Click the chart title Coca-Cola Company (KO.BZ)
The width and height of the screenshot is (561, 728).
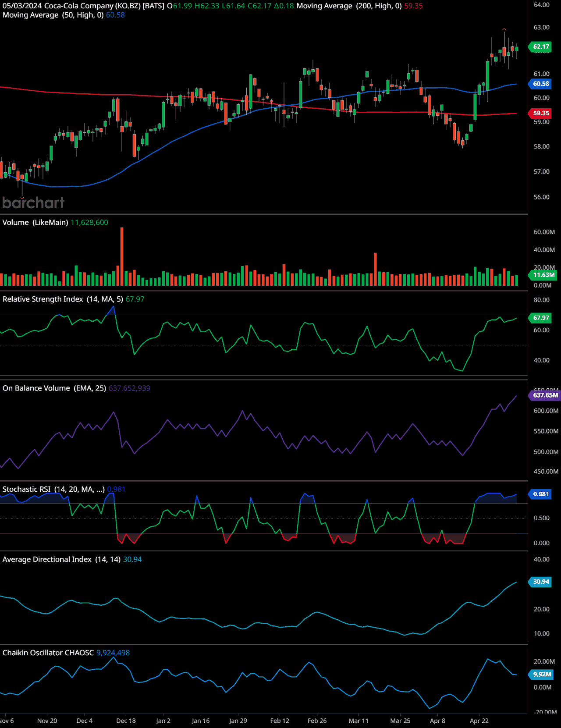[x=92, y=6]
